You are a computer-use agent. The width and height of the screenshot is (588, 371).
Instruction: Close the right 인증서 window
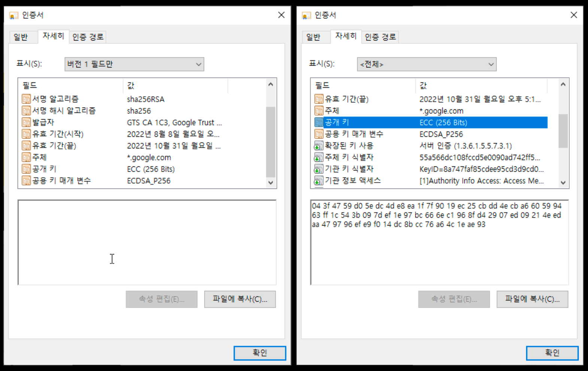click(x=574, y=15)
